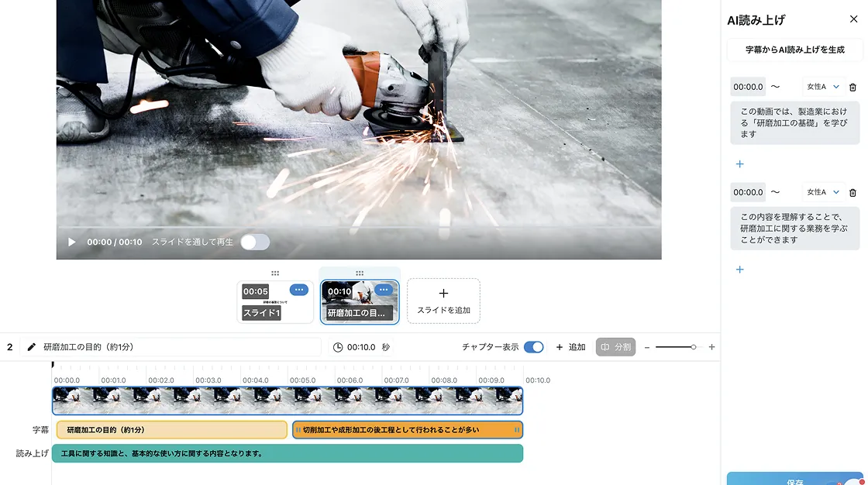Screen dimensions: 868x485
Task: Close the AI読み上げ panel
Action: [853, 20]
